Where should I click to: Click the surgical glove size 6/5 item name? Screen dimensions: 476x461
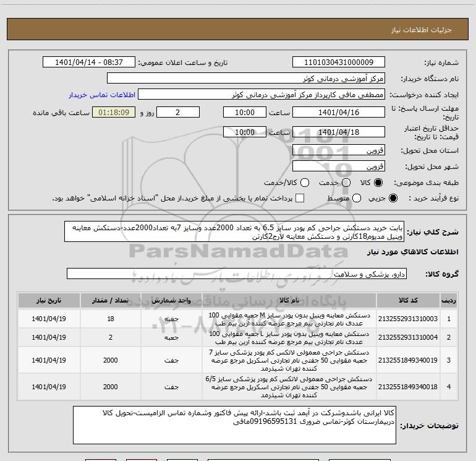(289, 387)
